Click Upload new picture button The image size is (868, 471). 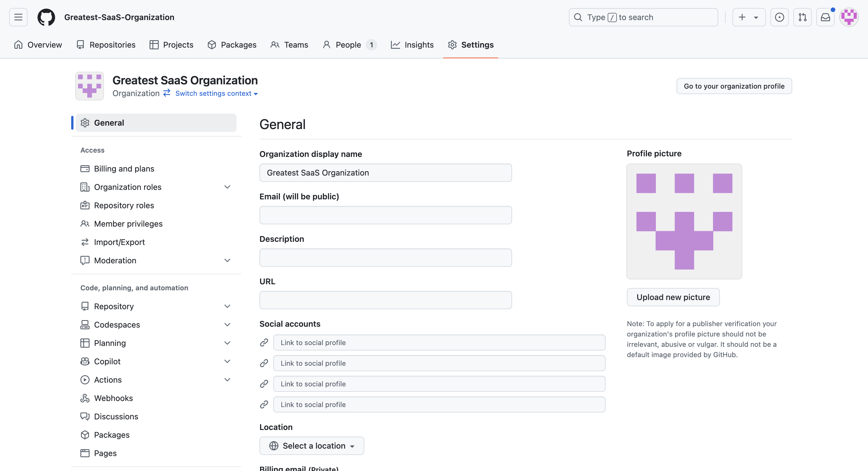coord(673,297)
